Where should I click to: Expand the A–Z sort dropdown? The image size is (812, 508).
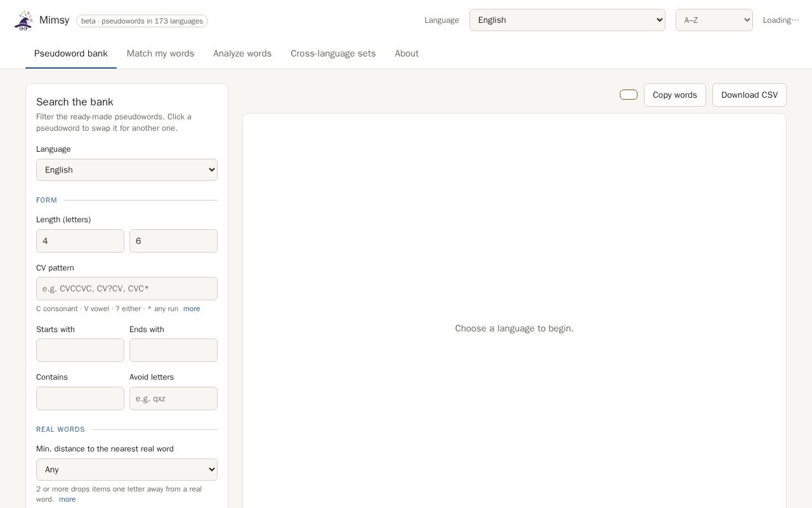point(714,20)
